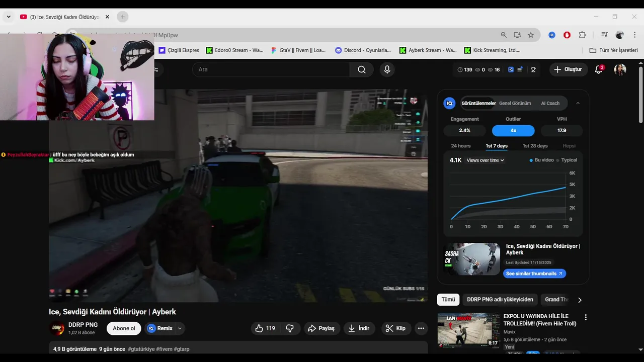The image size is (644, 362).
Task: Open the EXPOL U YAYINDA video thumbnail
Action: [468, 330]
